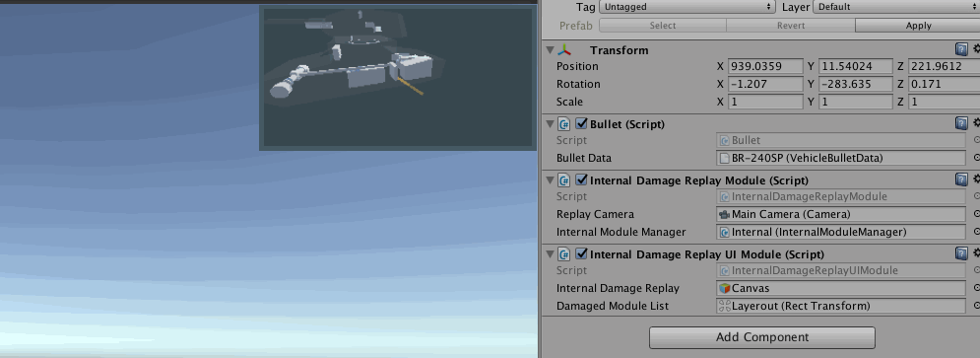980x358 pixels.
Task: Click the Position X value field
Action: 765,66
